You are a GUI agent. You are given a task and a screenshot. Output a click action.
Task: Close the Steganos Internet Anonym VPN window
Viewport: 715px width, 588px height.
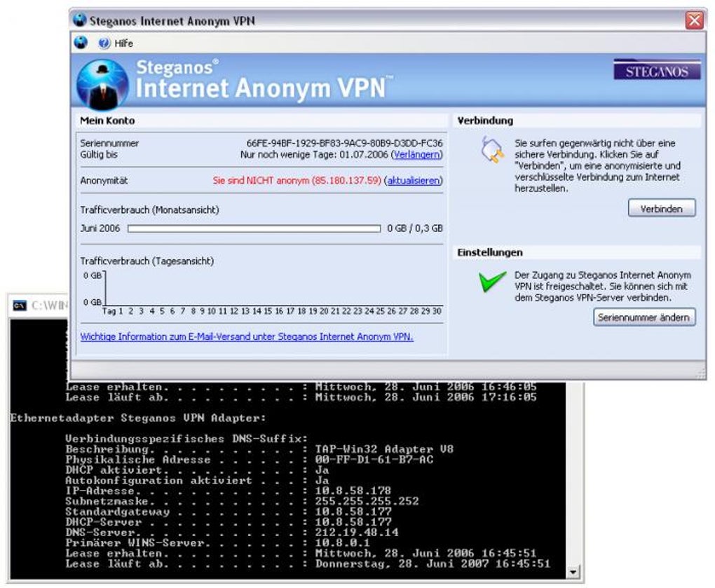point(694,20)
